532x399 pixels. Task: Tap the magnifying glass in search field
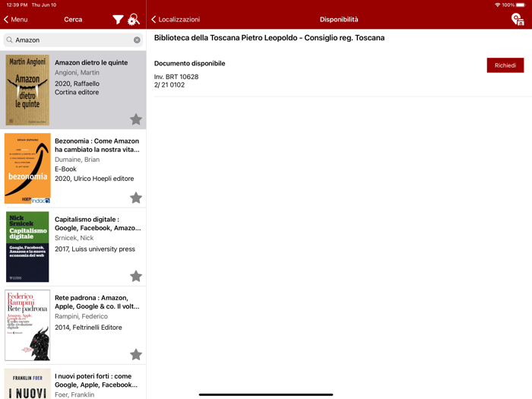(9, 40)
